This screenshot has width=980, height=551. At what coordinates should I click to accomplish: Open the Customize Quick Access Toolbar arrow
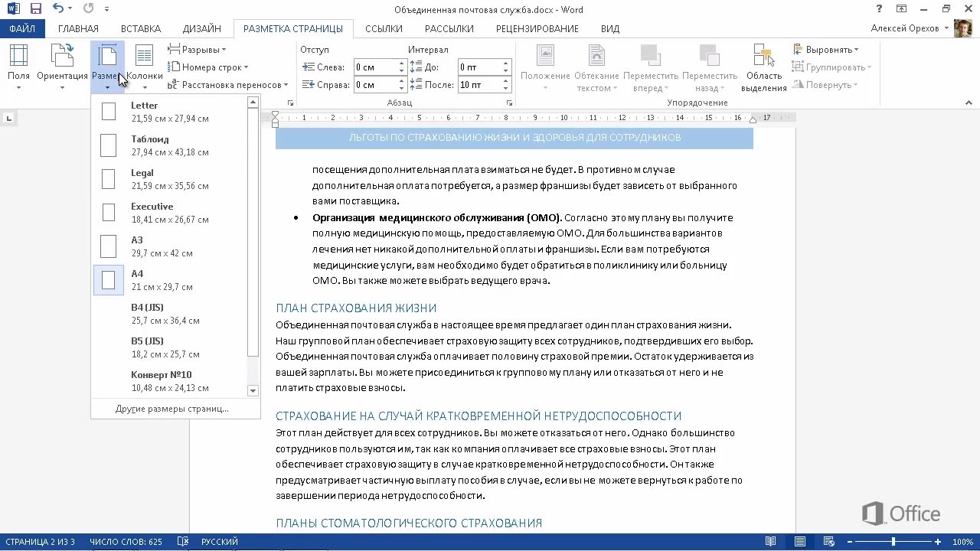click(x=106, y=10)
